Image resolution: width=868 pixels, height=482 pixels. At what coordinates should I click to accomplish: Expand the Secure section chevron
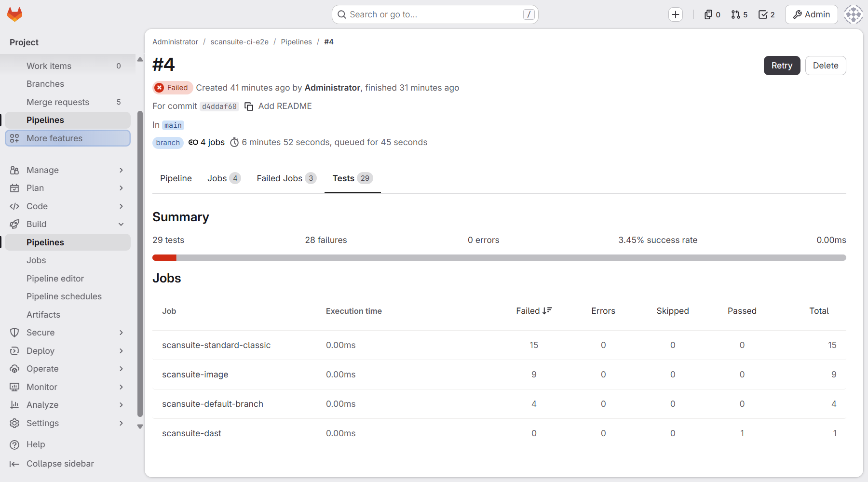click(x=121, y=333)
